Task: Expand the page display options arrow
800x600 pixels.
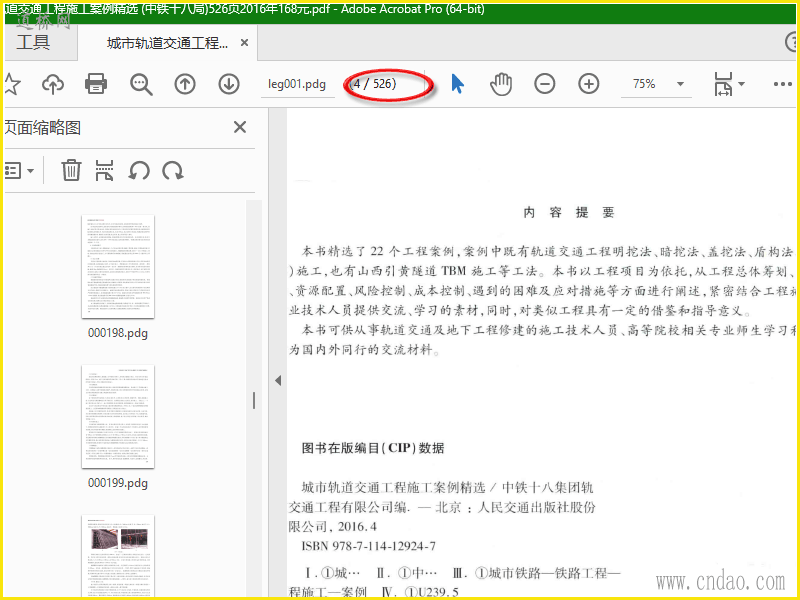Action: click(x=741, y=84)
